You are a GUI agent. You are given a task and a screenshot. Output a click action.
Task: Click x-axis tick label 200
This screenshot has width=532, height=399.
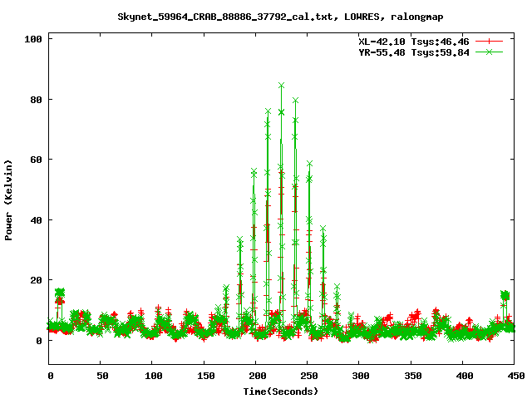click(x=257, y=376)
